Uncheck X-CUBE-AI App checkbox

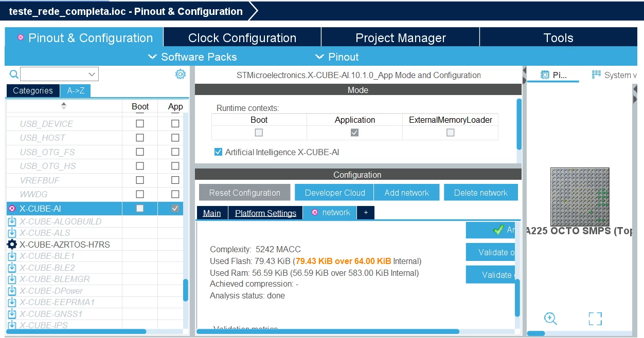175,209
